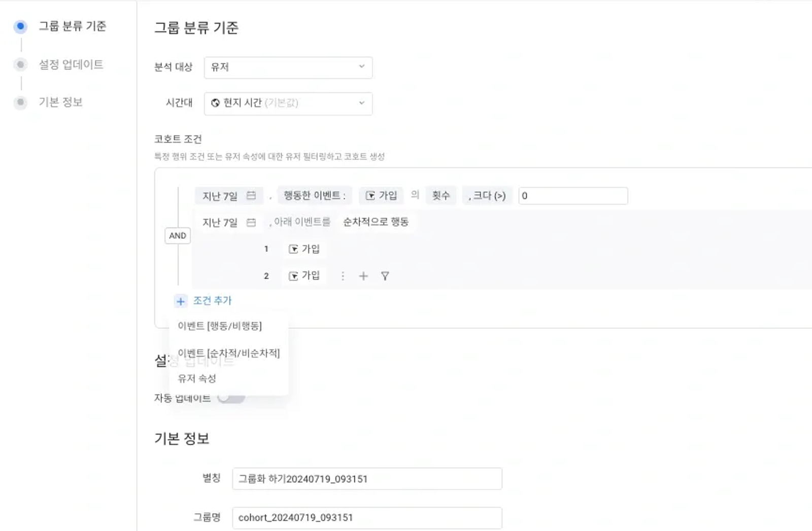This screenshot has height=531, width=812.
Task: Select step 1 가입 event
Action: (x=304, y=249)
